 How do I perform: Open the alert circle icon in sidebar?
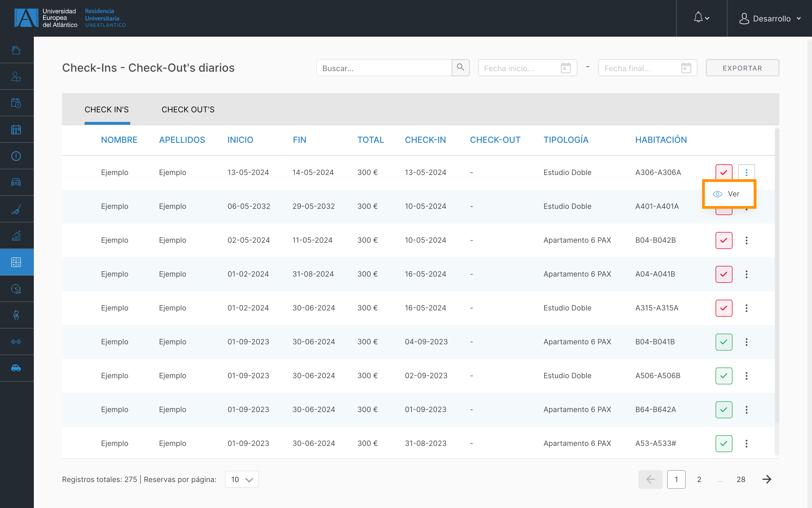pos(16,156)
